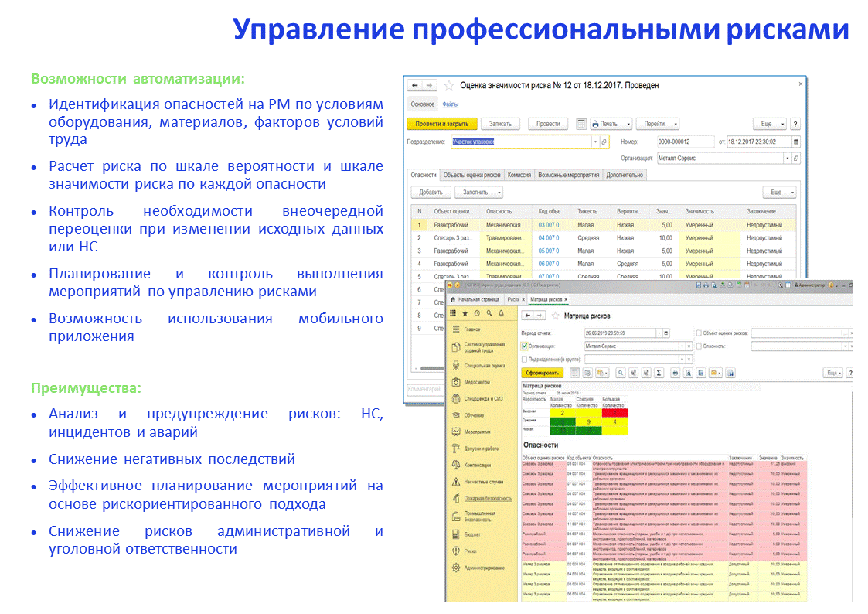Check the Подразделение (в группе) checkbox

tap(524, 360)
